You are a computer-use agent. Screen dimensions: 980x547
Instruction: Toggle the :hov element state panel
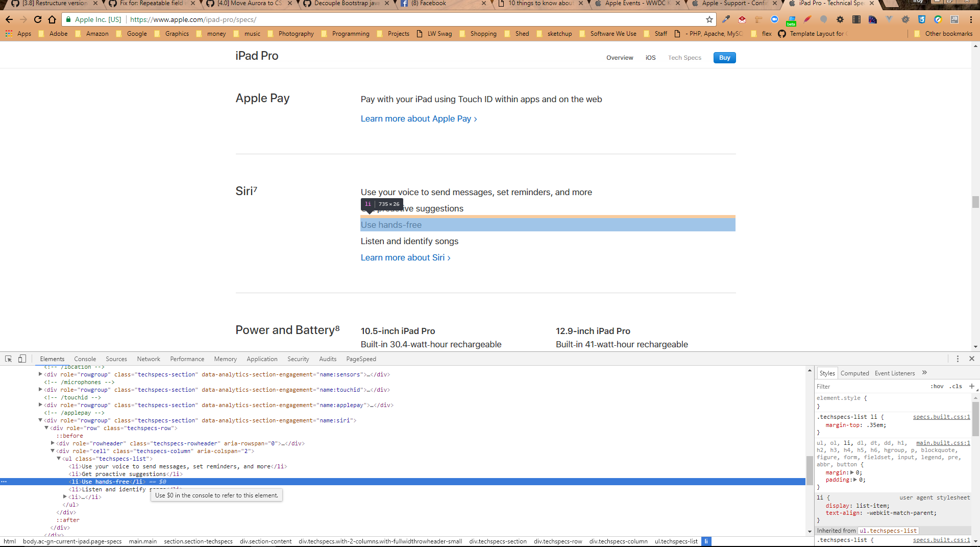[x=937, y=387]
